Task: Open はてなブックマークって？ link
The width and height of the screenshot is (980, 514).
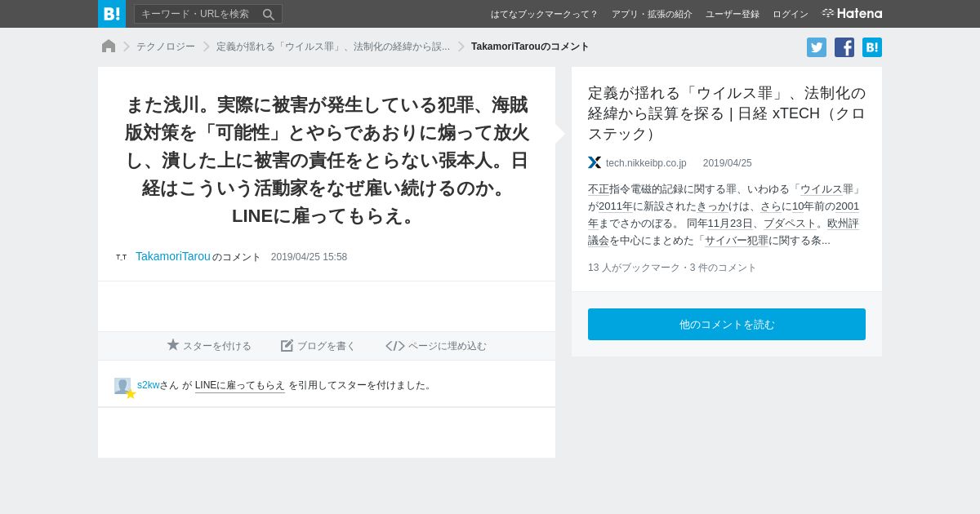Action: pyautogui.click(x=544, y=14)
